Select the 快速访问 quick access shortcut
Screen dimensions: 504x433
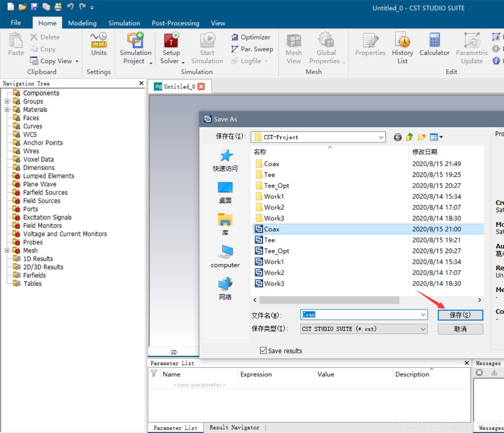tap(225, 160)
